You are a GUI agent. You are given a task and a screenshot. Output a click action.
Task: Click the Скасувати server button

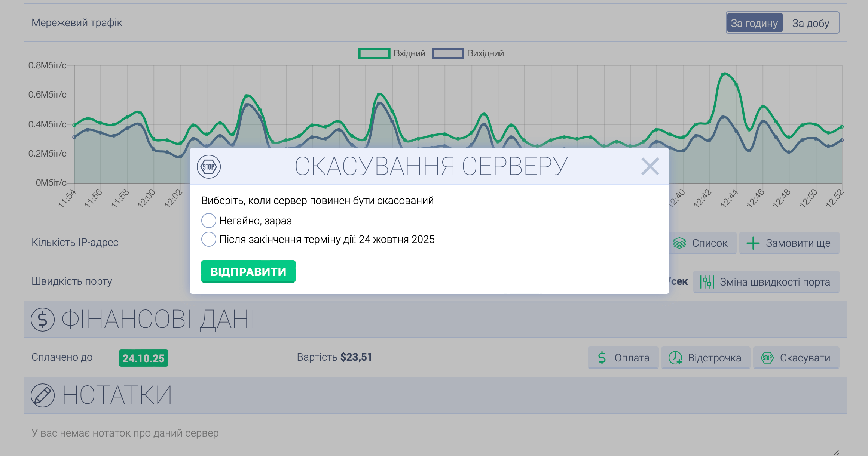click(796, 358)
